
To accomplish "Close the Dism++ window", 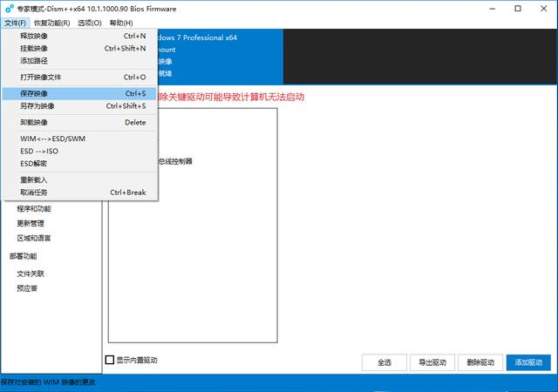I will click(x=544, y=9).
